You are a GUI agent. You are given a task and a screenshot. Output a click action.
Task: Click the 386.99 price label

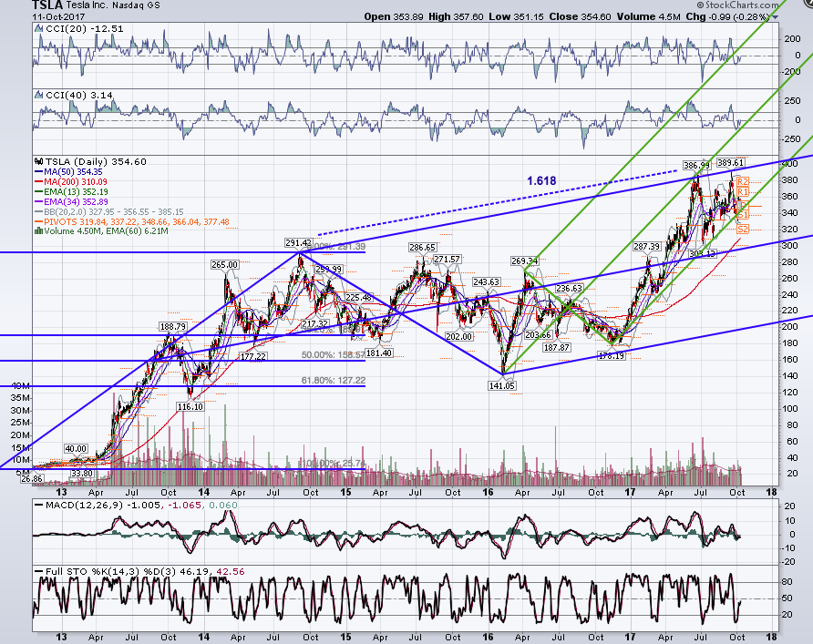pos(696,165)
